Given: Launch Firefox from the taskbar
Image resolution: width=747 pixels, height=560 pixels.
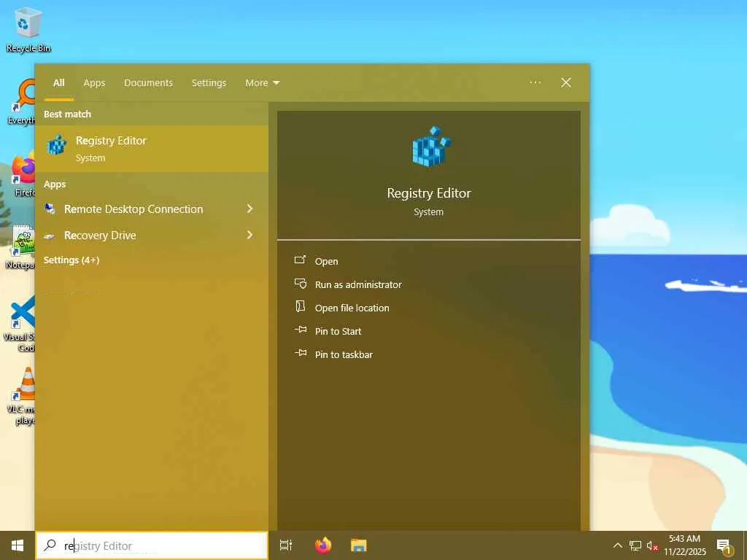Looking at the screenshot, I should coord(323,545).
